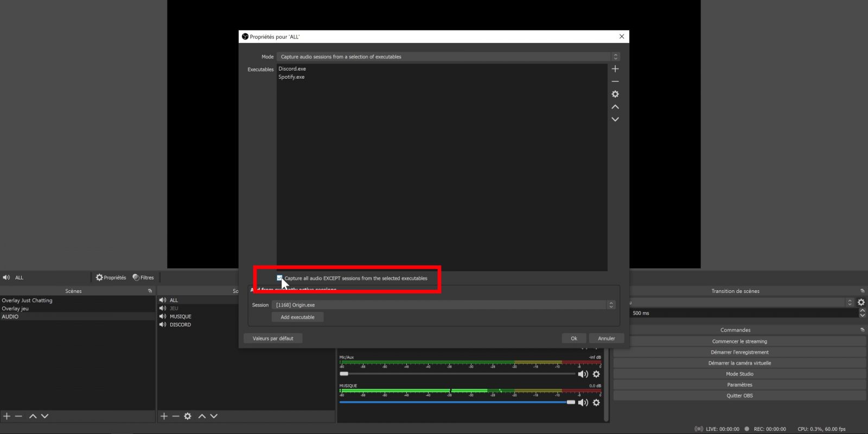Select Spotify.exe in executables list
The image size is (868, 434).
click(x=292, y=77)
